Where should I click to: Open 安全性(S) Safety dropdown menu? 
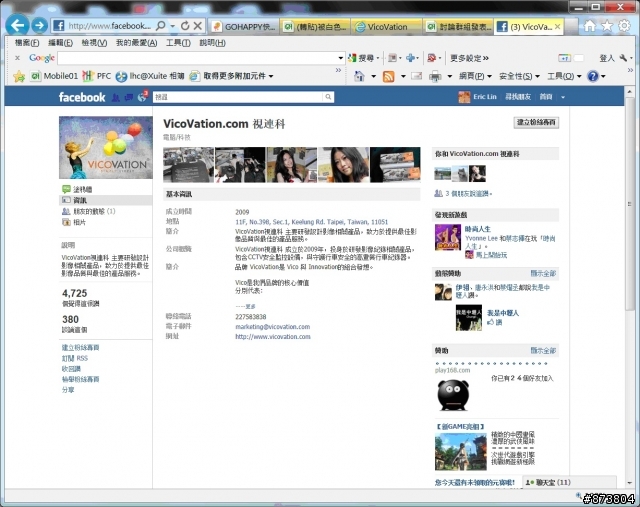519,76
